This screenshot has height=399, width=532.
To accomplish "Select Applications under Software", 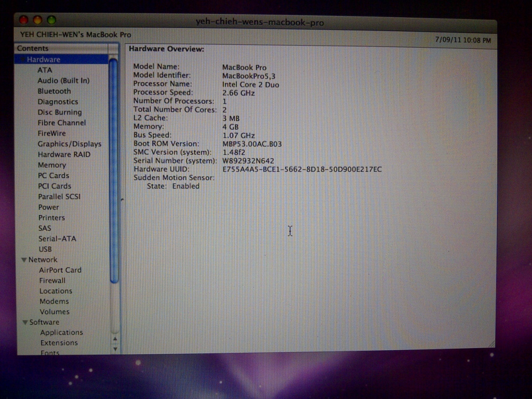I will tap(61, 332).
